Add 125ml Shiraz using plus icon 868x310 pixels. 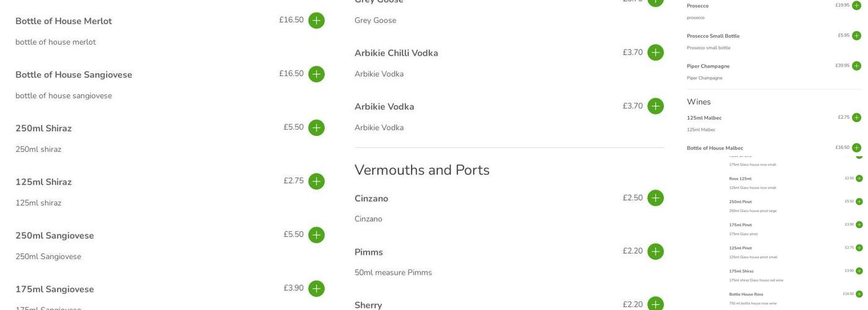[316, 182]
